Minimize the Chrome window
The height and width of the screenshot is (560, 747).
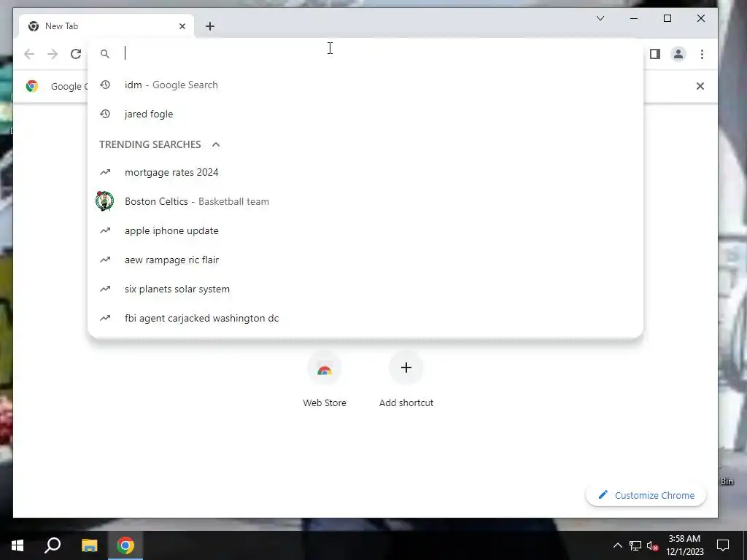(x=634, y=18)
